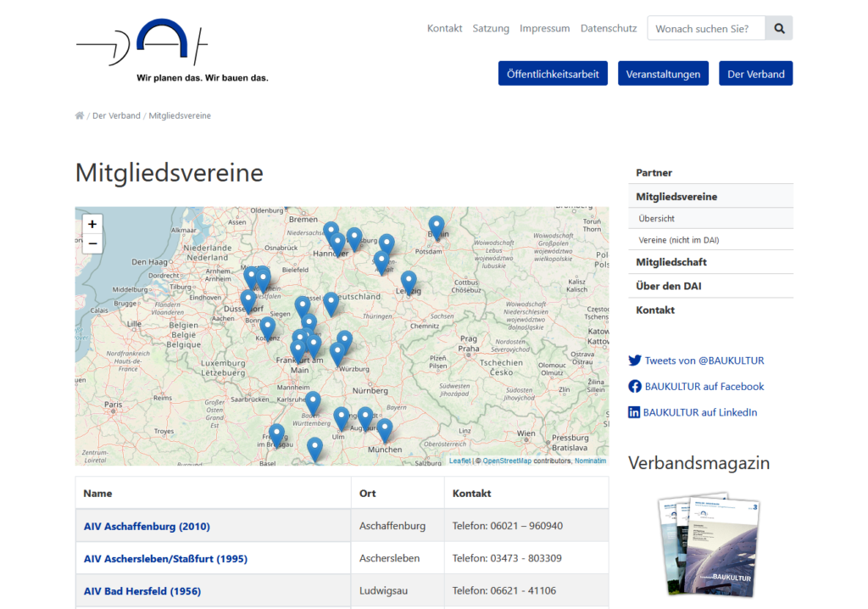Image resolution: width=868 pixels, height=609 pixels.
Task: Click 'Telefon: 06021 – 960940' cell
Action: pos(526,526)
